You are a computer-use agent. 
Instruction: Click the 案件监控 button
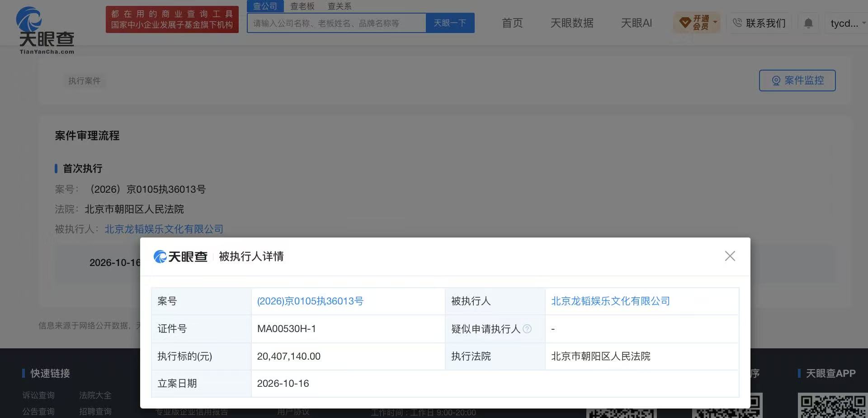pyautogui.click(x=797, y=81)
